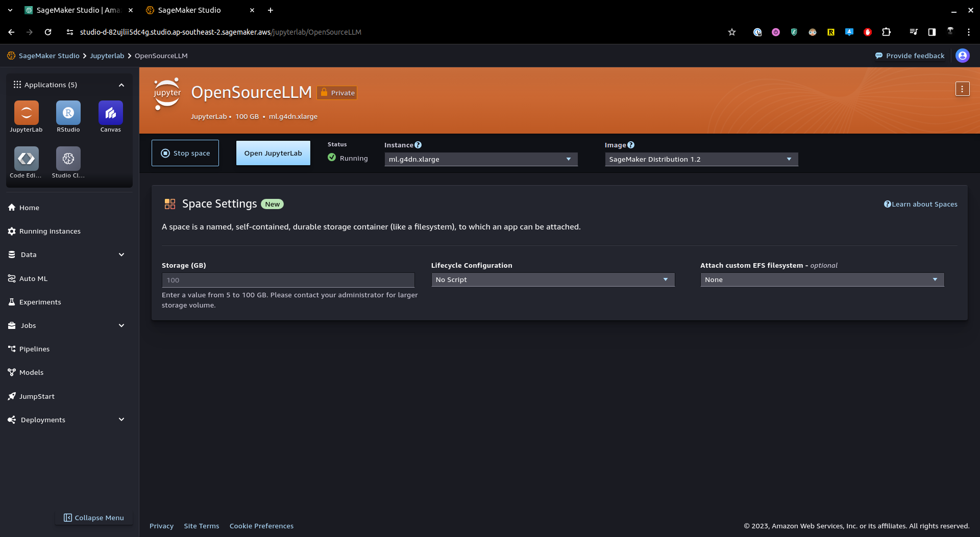Launch the RStudio application icon
This screenshot has width=980, height=537.
pos(68,113)
